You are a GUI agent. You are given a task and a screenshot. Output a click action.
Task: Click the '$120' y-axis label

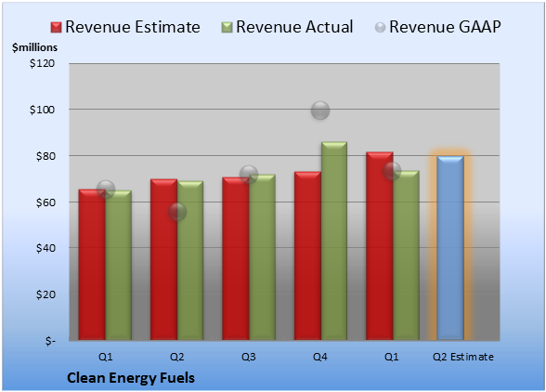coord(42,63)
